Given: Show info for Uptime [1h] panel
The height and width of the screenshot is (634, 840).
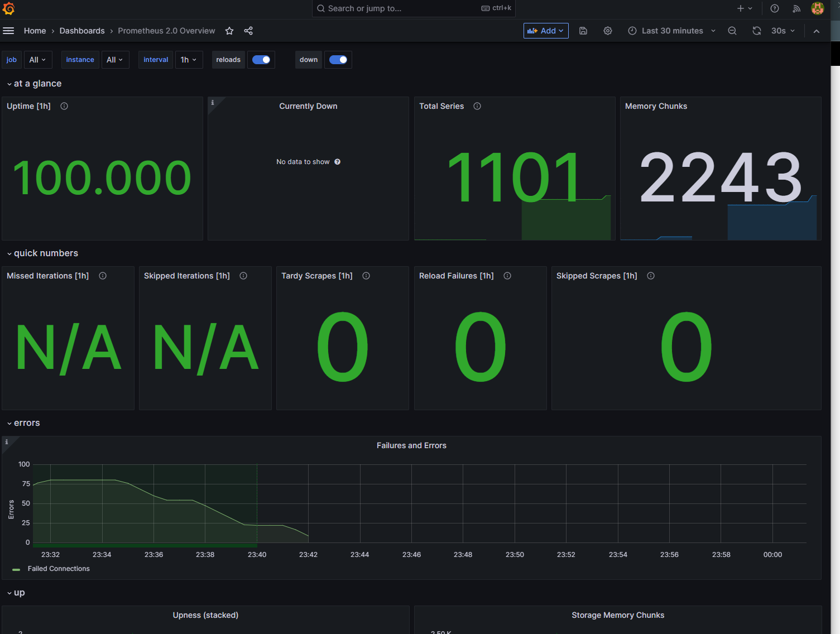Looking at the screenshot, I should tap(64, 106).
